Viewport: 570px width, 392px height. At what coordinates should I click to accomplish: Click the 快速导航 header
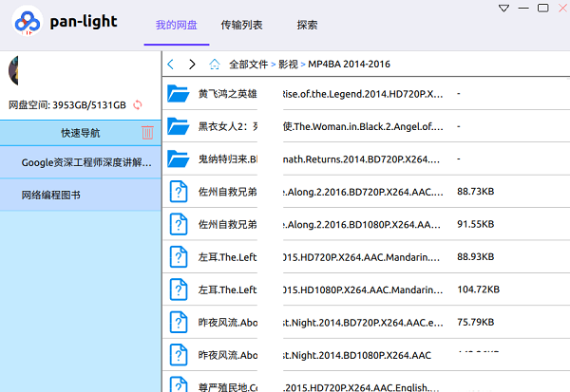[x=81, y=133]
